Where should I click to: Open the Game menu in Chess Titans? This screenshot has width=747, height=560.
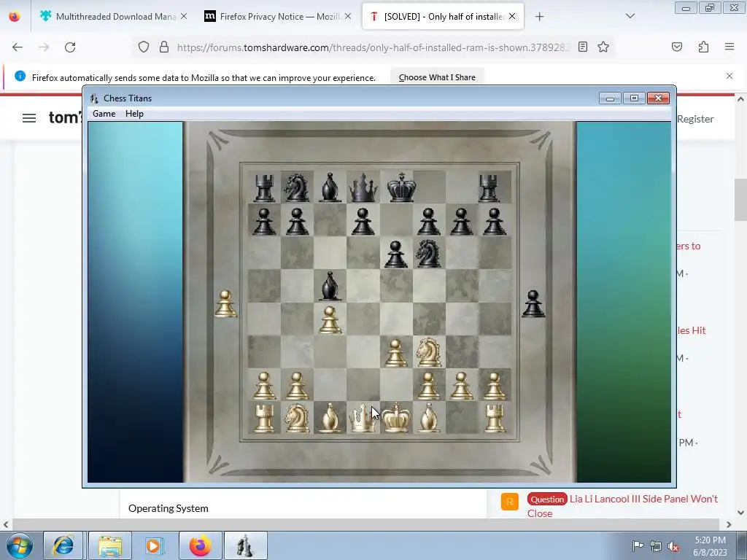(104, 114)
